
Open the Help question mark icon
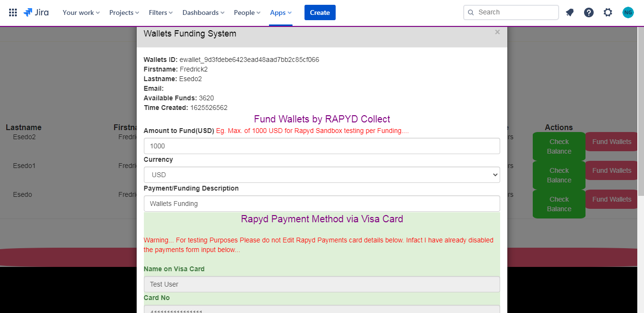[x=589, y=12]
